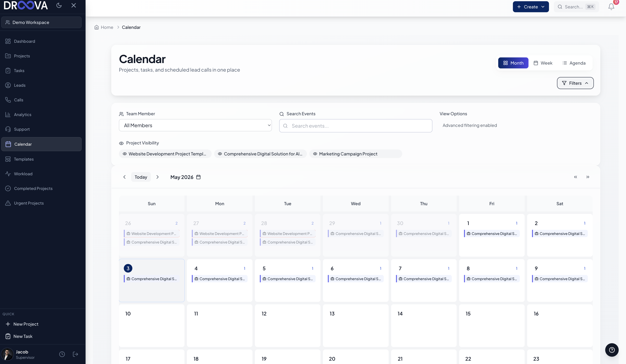Open notifications bell
This screenshot has height=364, width=626.
point(611,7)
